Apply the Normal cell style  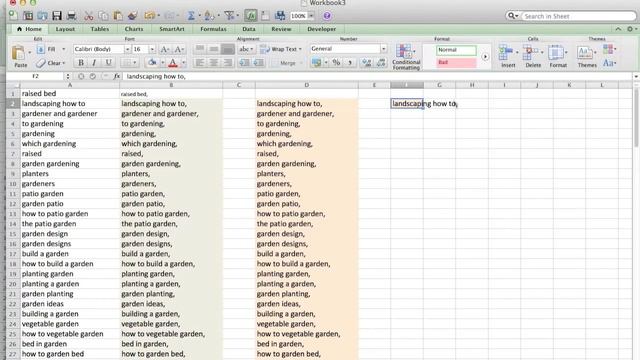(x=456, y=50)
